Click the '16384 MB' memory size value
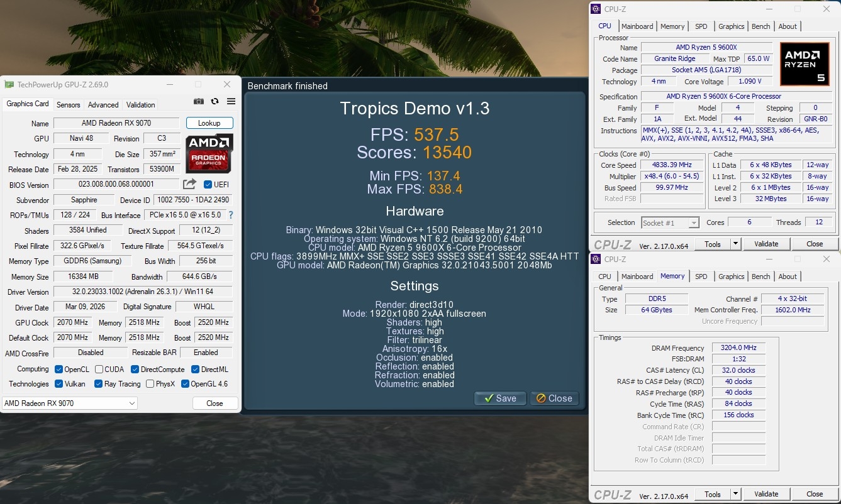841x504 pixels. [x=83, y=277]
